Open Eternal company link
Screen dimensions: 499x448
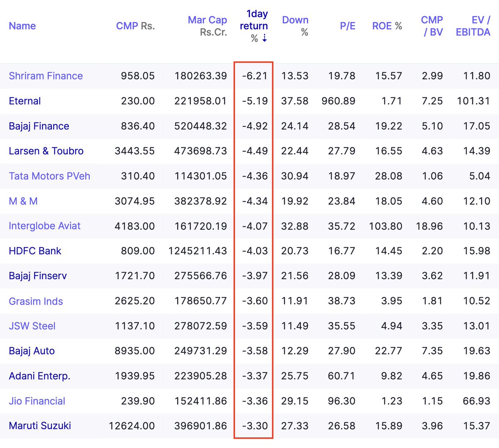(25, 101)
